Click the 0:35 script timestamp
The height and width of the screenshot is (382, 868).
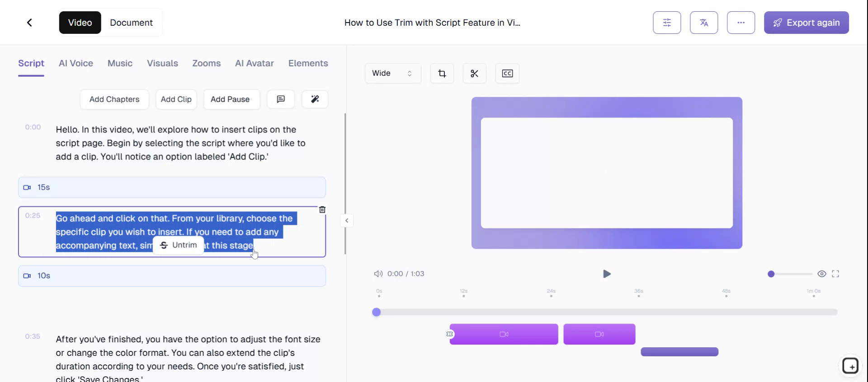coord(33,336)
